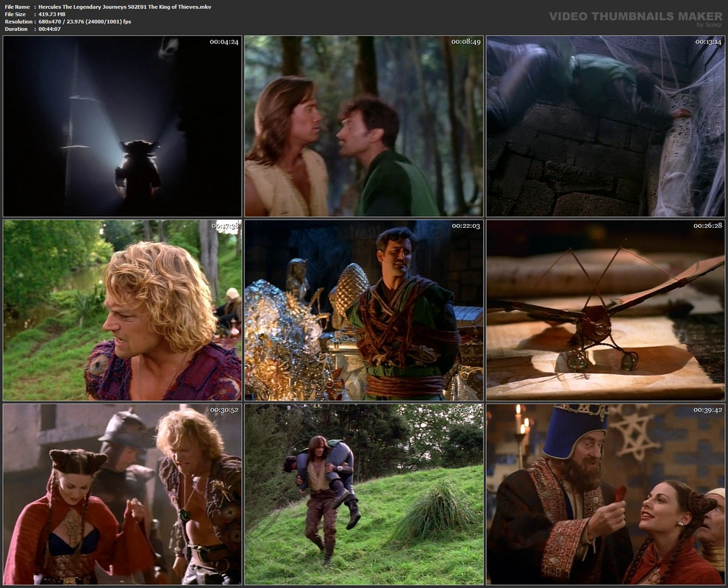
Task: Click the resolution value 680x470 / 23.976 fps
Action: [85, 22]
